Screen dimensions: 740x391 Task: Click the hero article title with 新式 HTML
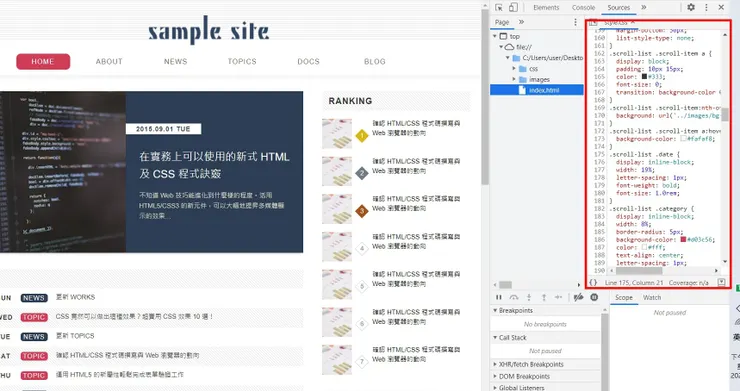(x=214, y=165)
